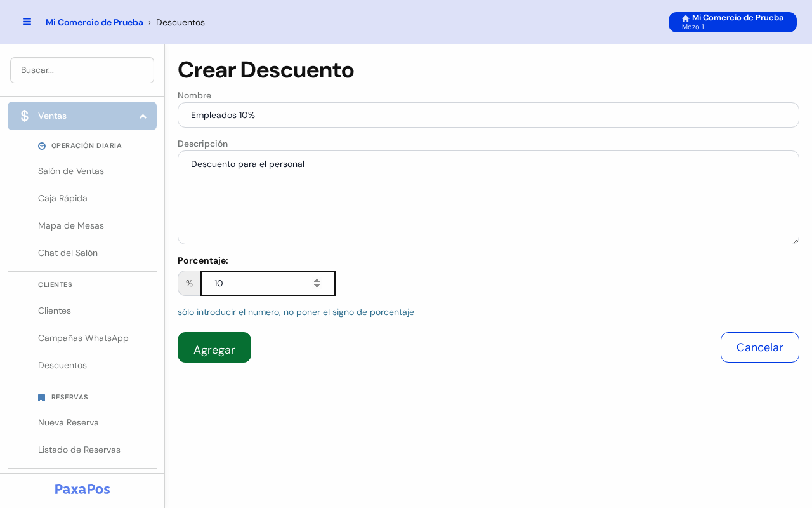Click the percent sign prefix
The width and height of the screenshot is (812, 508).
click(189, 283)
